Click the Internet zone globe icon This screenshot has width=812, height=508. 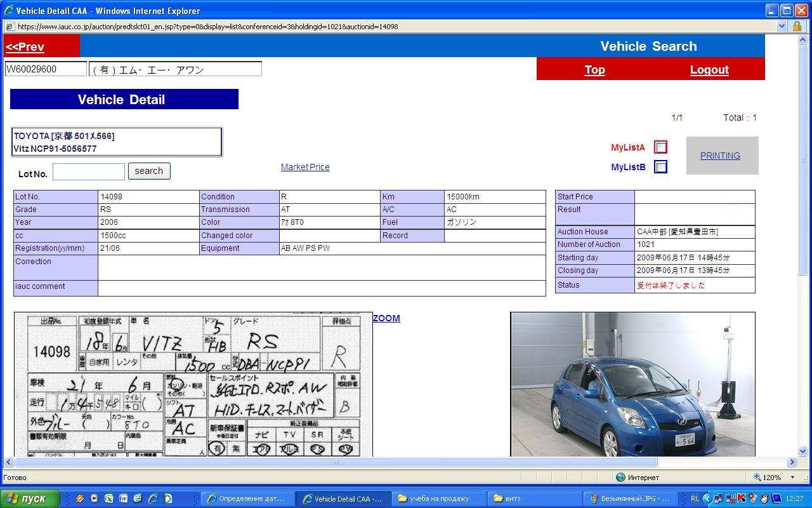[x=620, y=478]
